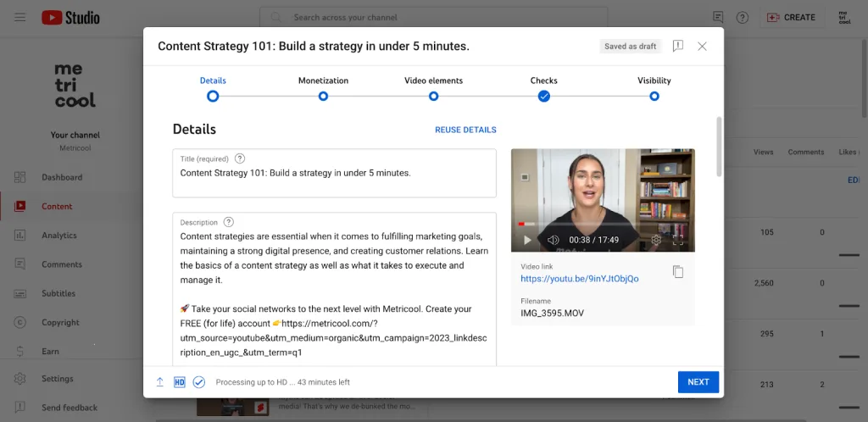This screenshot has width=868, height=422.
Task: Open the CREATE button menu
Action: (x=791, y=17)
